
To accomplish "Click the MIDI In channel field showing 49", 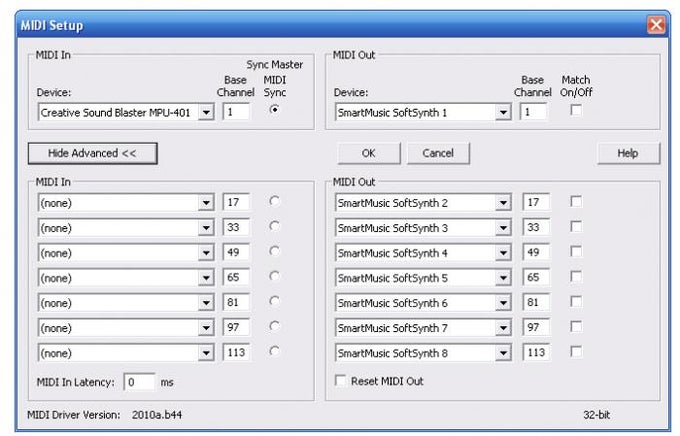I will (236, 252).
